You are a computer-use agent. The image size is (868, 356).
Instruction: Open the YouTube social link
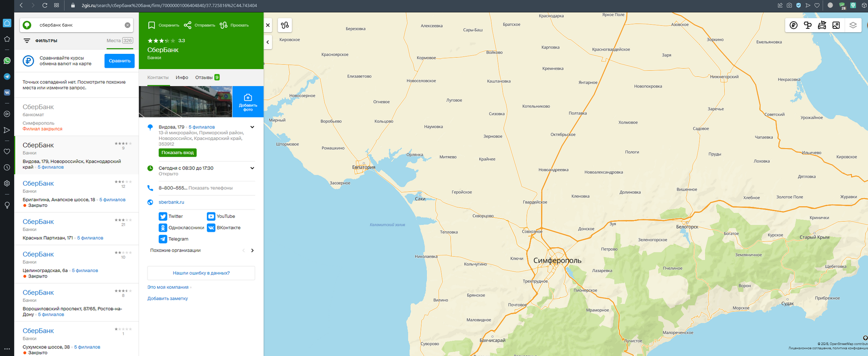click(x=221, y=216)
